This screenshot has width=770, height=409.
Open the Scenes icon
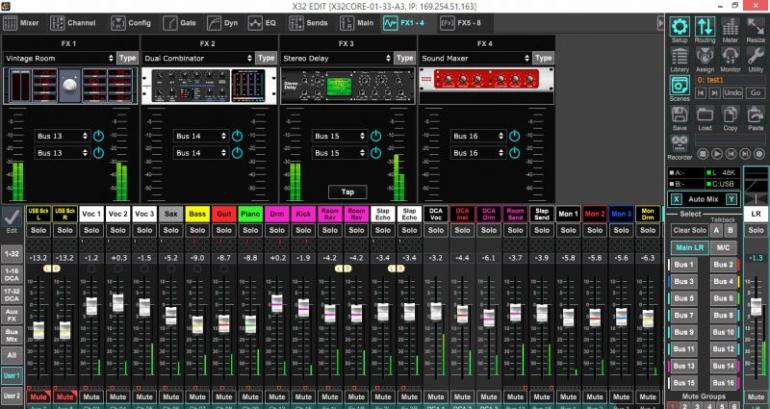click(680, 85)
